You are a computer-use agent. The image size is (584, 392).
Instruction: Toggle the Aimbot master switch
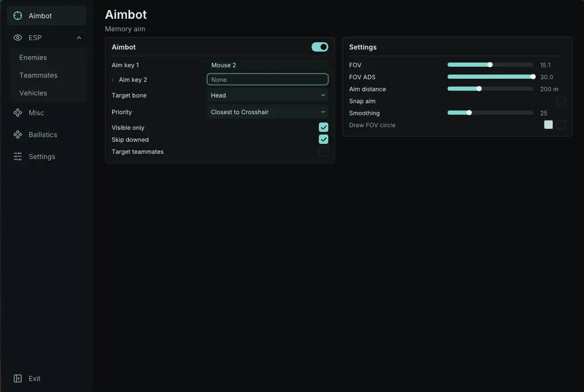point(319,47)
